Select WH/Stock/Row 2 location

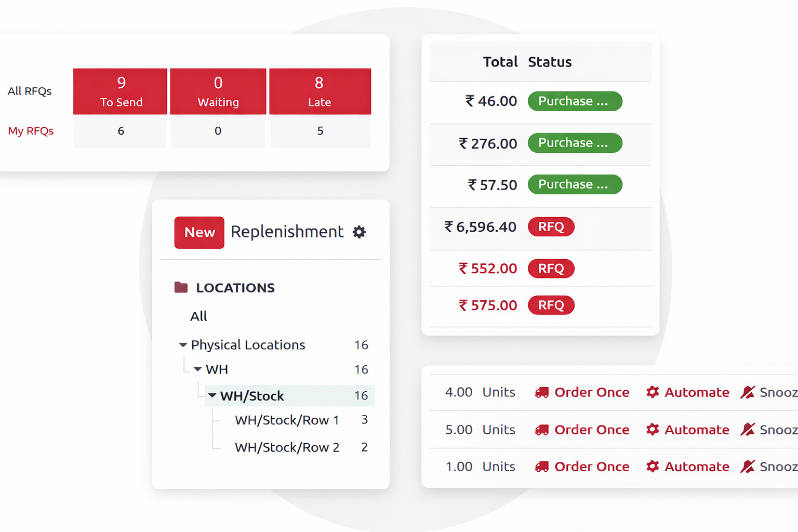(x=287, y=447)
